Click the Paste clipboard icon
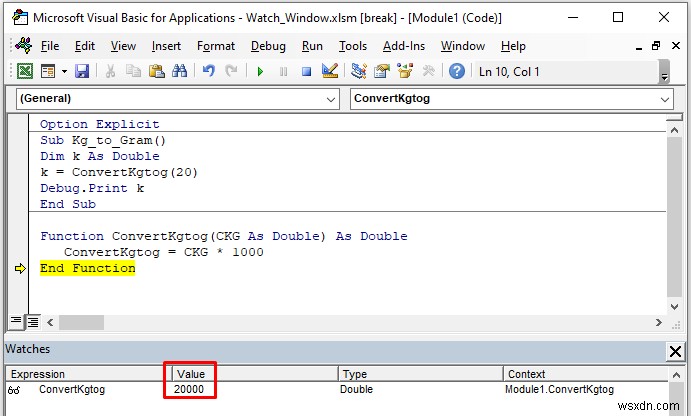The height and width of the screenshot is (416, 691). pos(156,71)
